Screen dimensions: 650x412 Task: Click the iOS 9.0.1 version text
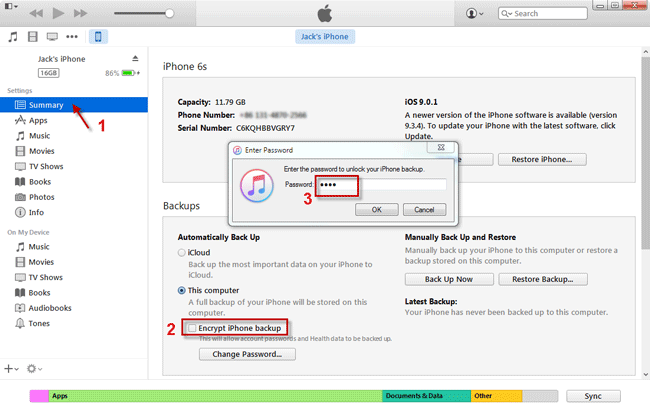point(421,102)
